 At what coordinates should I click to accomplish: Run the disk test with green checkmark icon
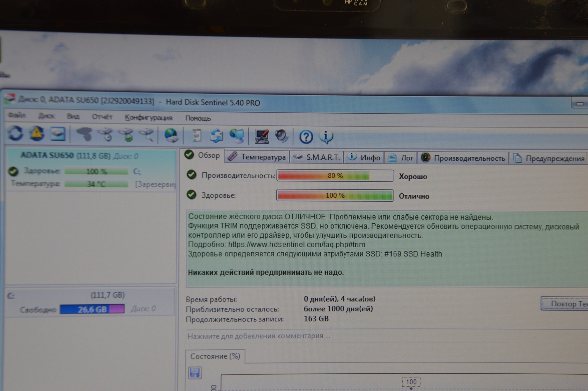tap(127, 134)
